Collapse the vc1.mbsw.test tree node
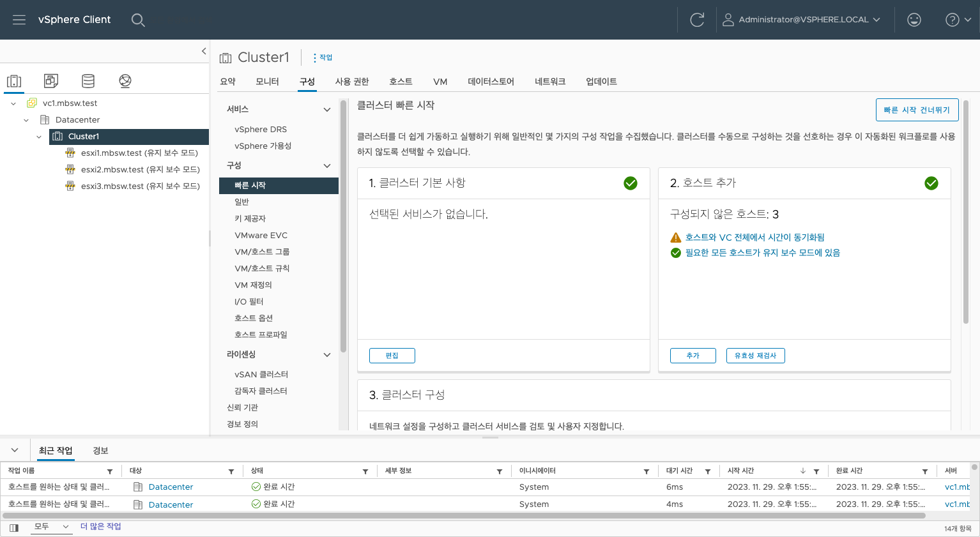Viewport: 980px width, 537px height. [x=13, y=103]
